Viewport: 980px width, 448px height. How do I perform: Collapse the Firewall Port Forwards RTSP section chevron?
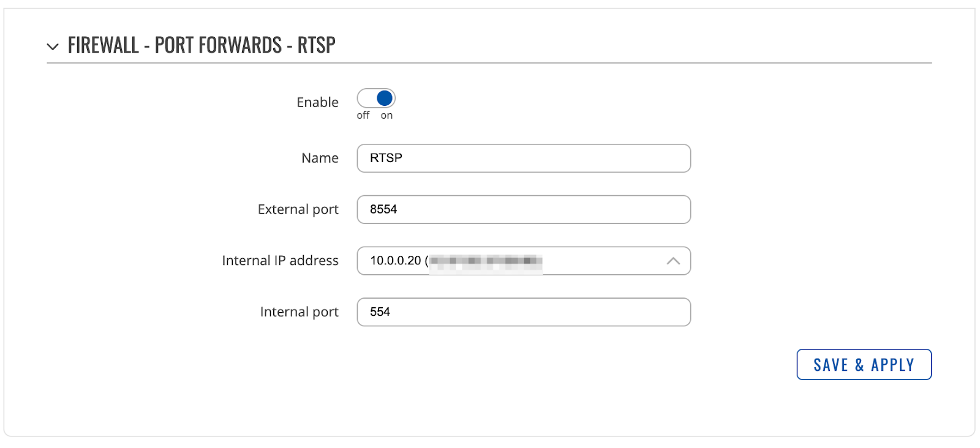click(53, 47)
